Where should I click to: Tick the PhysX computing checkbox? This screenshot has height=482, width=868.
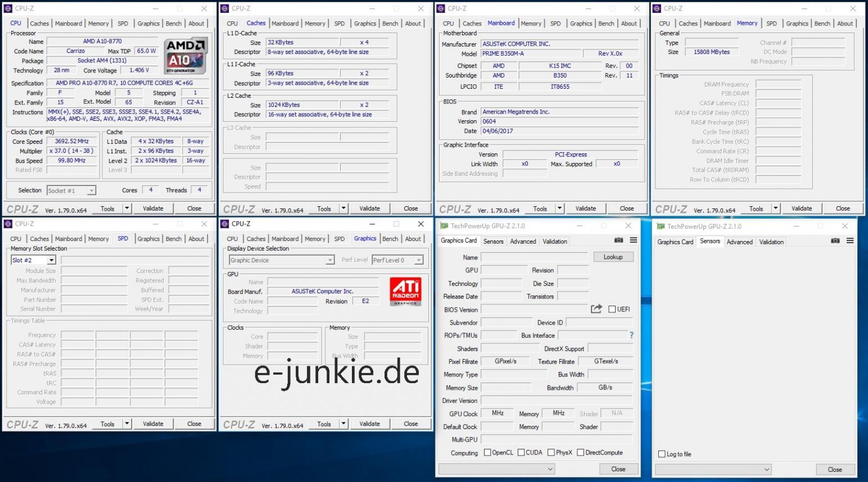(x=551, y=452)
